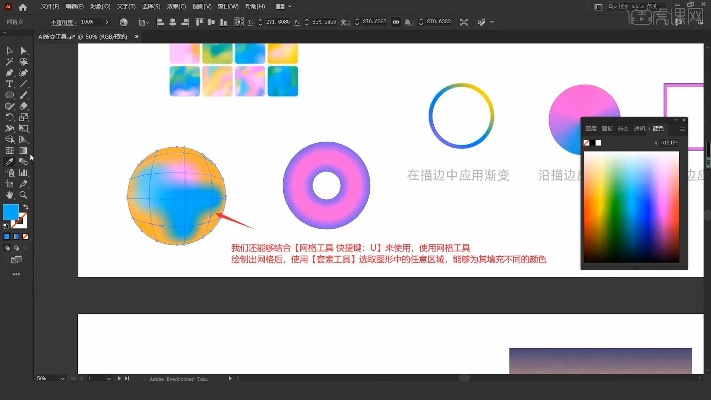This screenshot has width=711, height=400.
Task: Select the Shape Builder tool
Action: [x=9, y=139]
